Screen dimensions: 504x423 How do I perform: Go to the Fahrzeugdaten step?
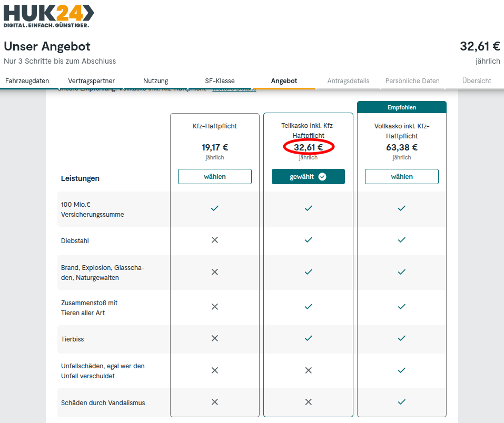(x=27, y=81)
